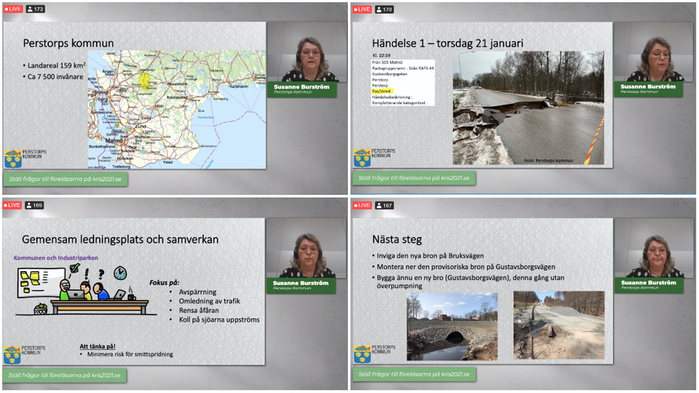Click the slide title 'Nästa steg'

click(397, 239)
